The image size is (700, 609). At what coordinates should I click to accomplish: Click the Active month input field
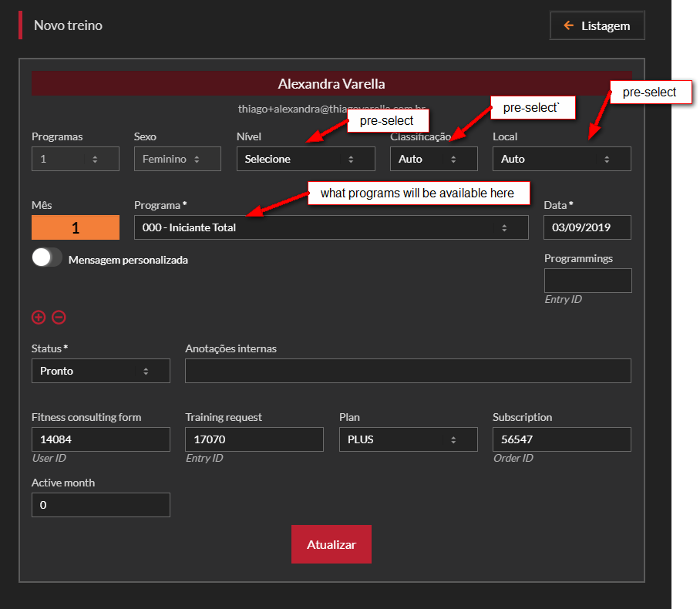click(100, 505)
